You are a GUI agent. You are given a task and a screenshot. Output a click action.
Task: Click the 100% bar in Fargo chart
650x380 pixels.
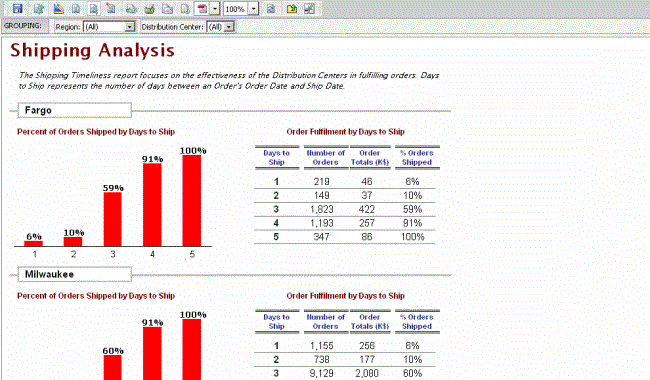[192, 201]
